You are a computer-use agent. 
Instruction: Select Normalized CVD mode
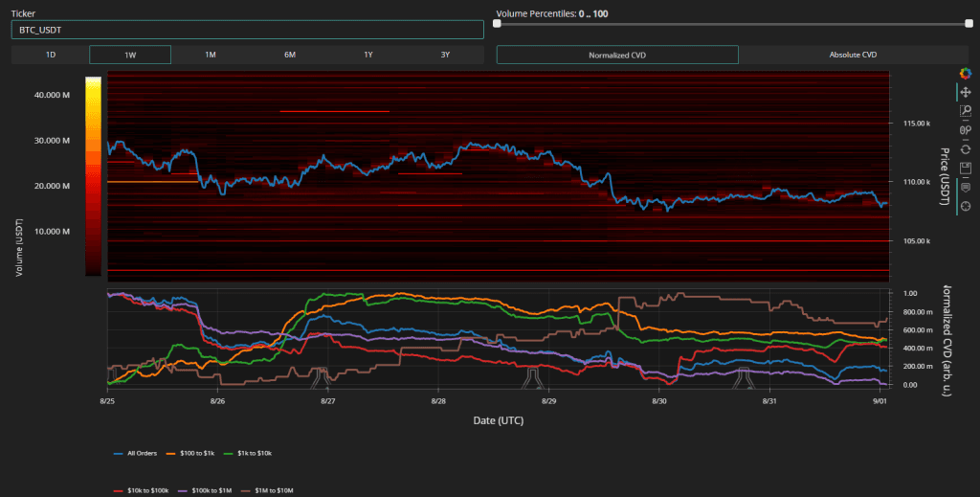tap(615, 55)
